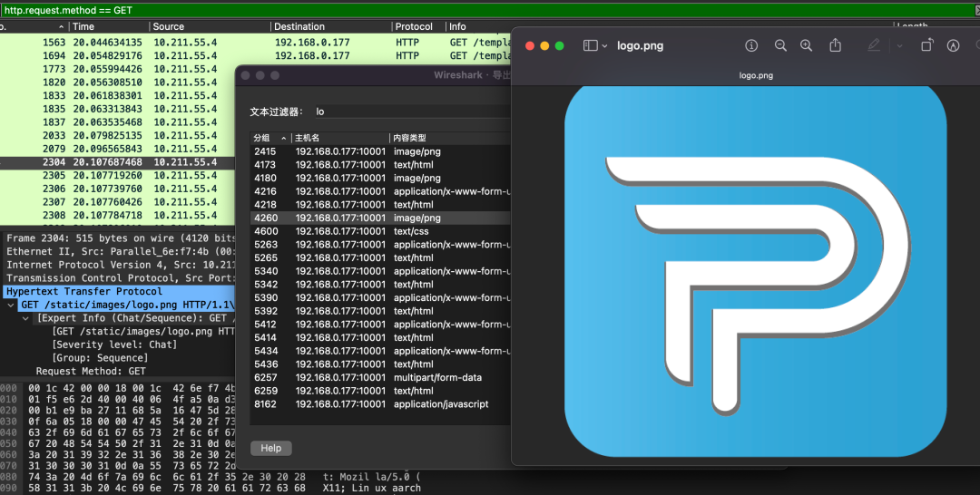
Task: Select packet 1694 in packet list
Action: click(256, 55)
